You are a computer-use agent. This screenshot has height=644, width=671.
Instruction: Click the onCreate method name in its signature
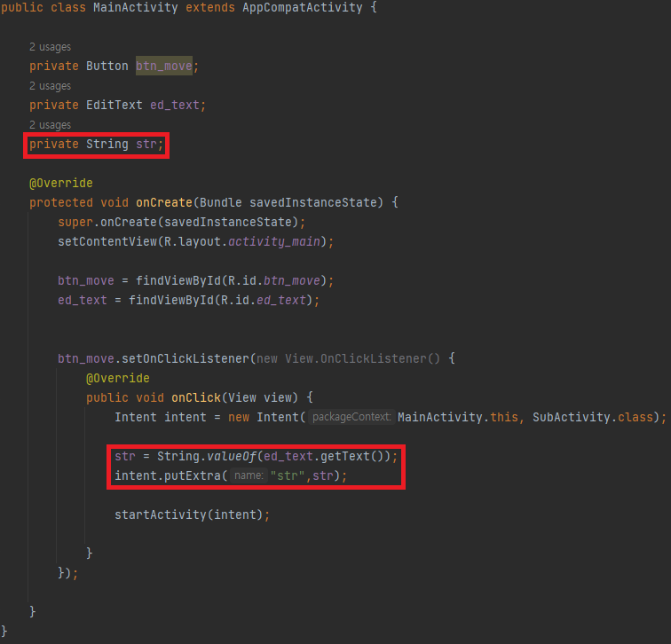(164, 202)
